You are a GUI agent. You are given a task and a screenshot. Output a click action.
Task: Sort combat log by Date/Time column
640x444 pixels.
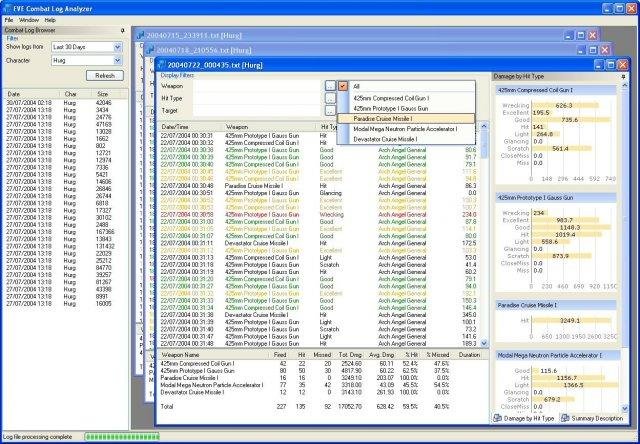[190, 127]
